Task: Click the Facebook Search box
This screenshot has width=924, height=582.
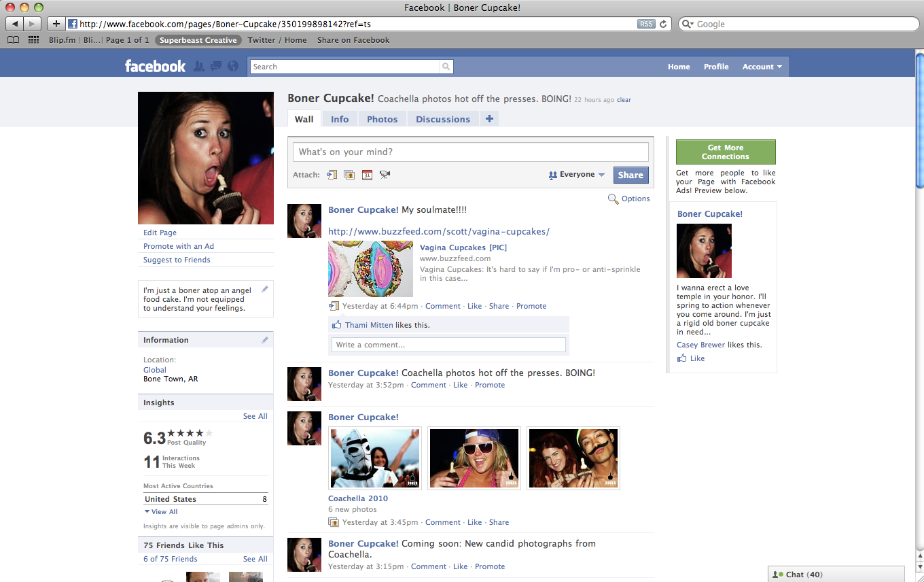Action: point(345,67)
